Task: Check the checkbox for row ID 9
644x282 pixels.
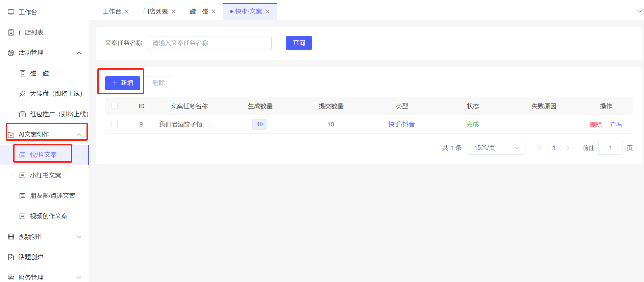Action: click(115, 124)
